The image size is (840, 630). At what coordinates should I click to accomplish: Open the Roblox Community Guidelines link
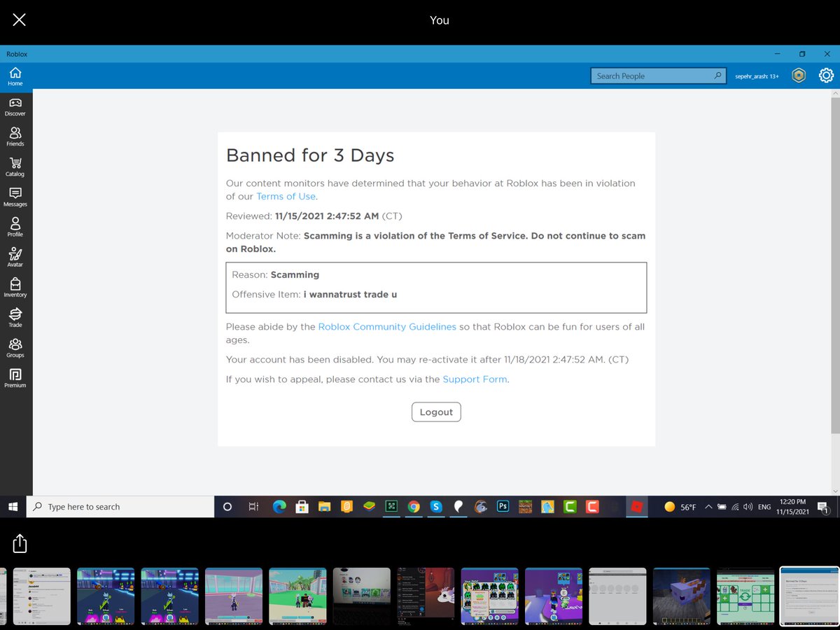tap(387, 327)
